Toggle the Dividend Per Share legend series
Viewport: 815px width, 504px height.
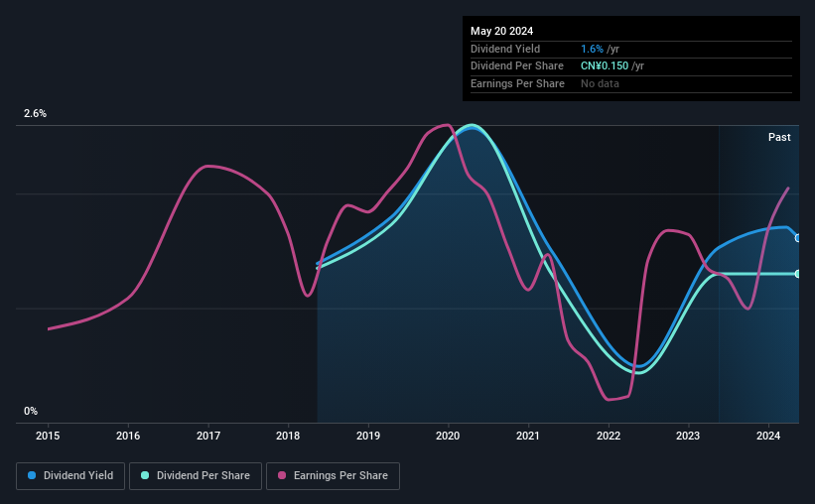coord(197,476)
